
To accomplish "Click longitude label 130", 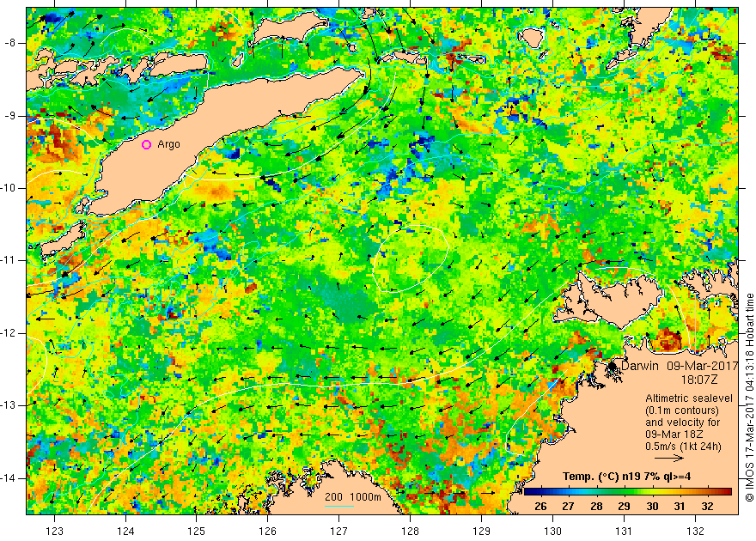I will click(552, 531).
